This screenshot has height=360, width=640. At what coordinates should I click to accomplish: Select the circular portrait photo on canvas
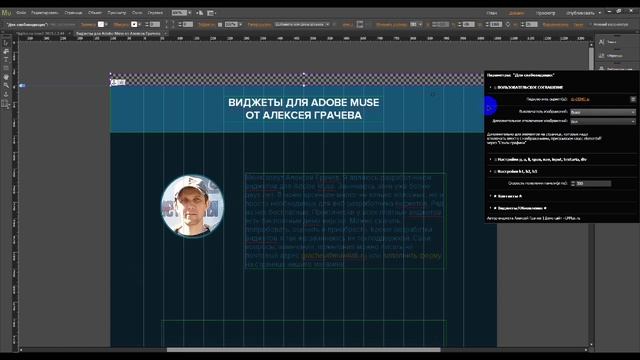tap(192, 207)
